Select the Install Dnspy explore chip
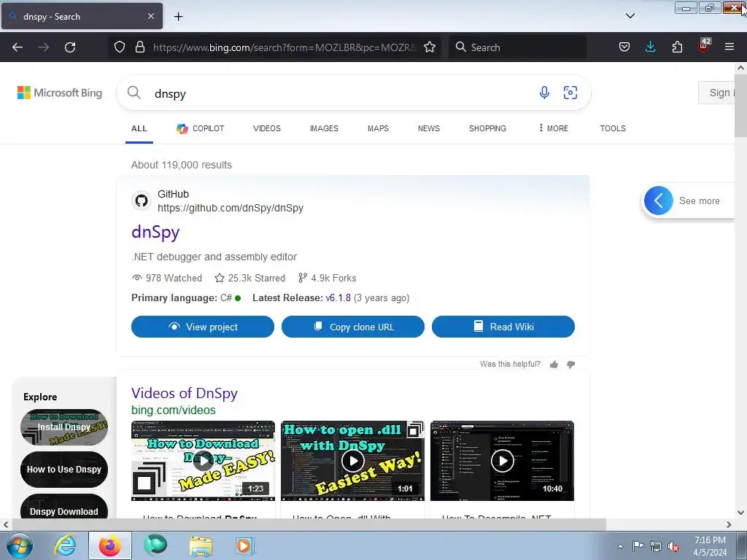The width and height of the screenshot is (747, 560). coord(64,427)
